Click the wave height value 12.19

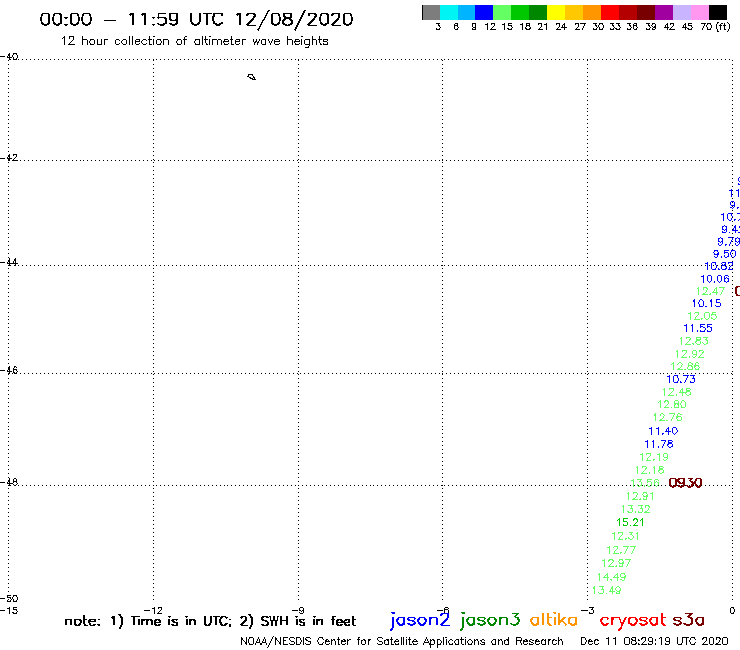(x=654, y=457)
